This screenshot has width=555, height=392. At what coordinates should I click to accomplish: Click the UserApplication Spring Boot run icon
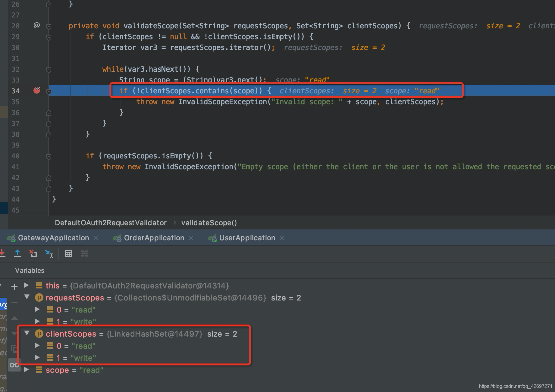point(212,238)
